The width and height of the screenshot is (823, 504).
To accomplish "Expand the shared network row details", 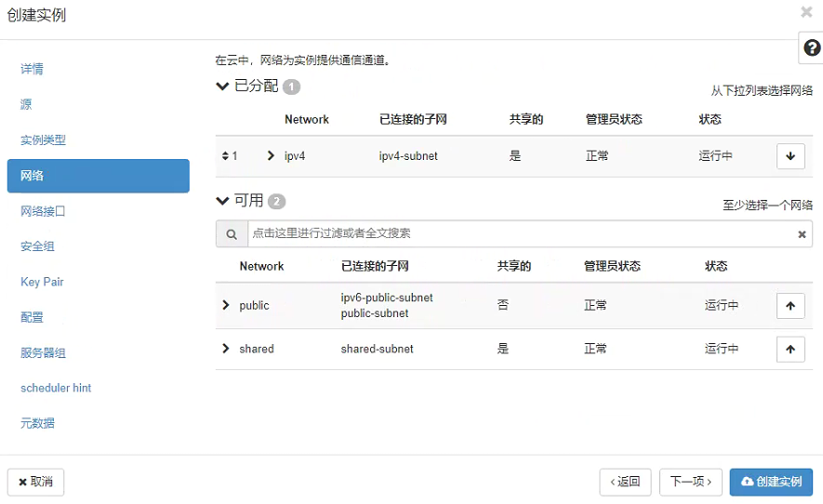I will click(x=225, y=349).
